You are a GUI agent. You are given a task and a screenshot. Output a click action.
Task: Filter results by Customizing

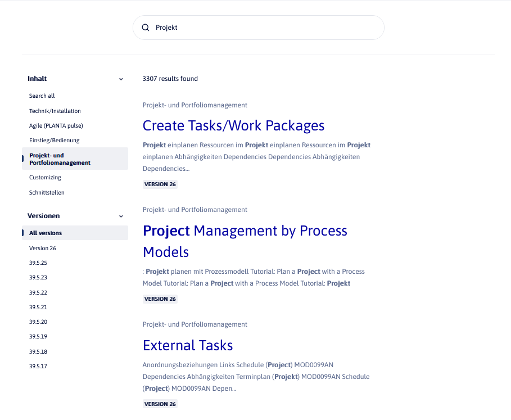[45, 178]
